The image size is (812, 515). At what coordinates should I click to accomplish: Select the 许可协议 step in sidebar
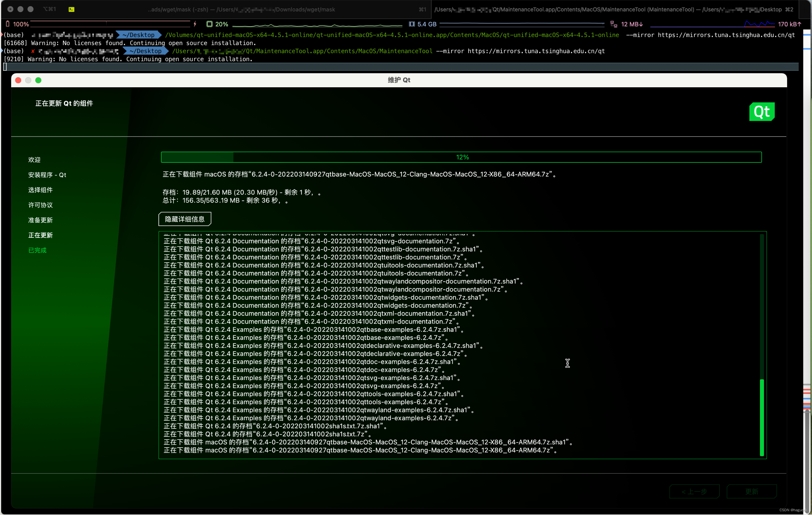click(x=40, y=205)
